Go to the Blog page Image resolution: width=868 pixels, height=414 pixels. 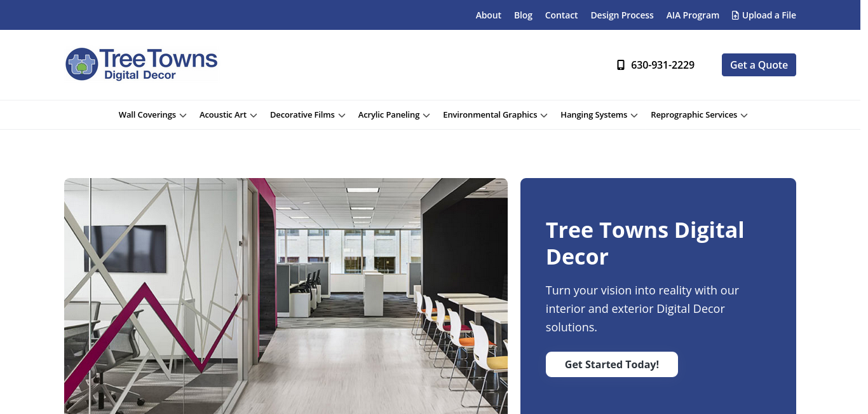coord(523,15)
